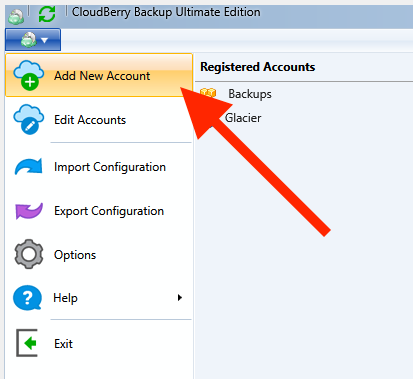Choose Export Configuration
The height and width of the screenshot is (379, 413).
pos(99,211)
